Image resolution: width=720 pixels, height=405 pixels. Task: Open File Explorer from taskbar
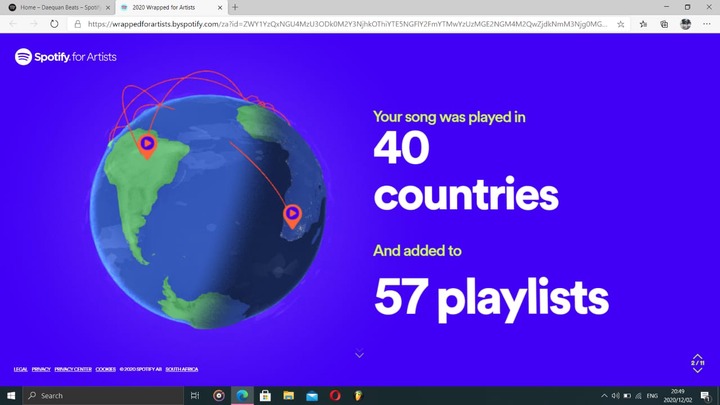[288, 395]
